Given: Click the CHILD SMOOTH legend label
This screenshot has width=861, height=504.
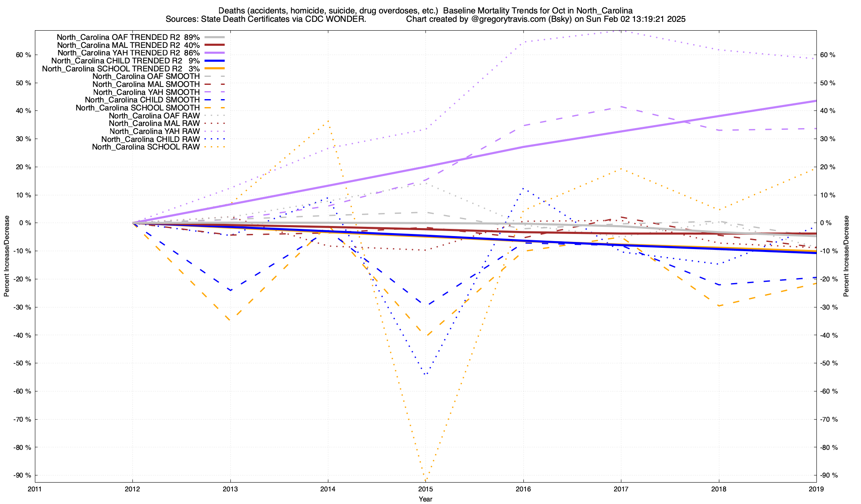Looking at the screenshot, I should coord(142,100).
